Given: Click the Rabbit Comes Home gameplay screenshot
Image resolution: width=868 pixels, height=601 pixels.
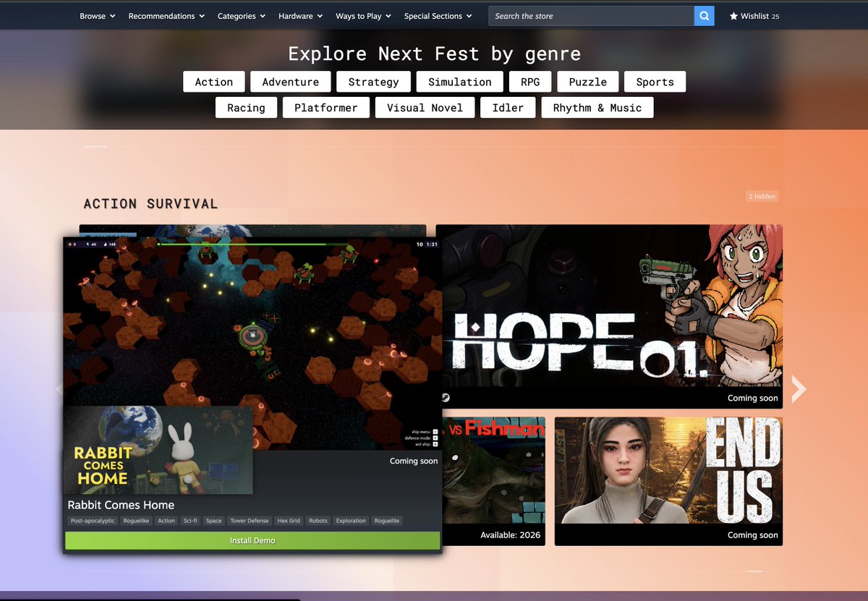Looking at the screenshot, I should tap(252, 344).
